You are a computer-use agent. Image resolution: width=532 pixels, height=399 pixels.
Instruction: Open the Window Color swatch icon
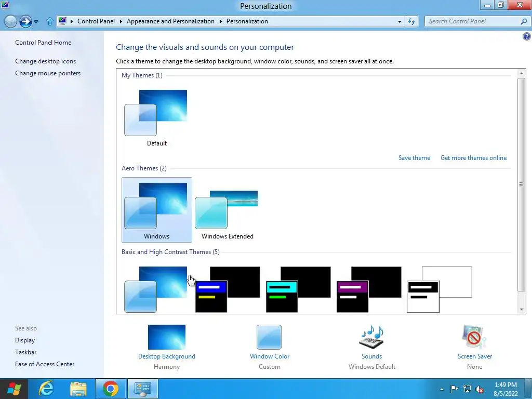tap(269, 337)
